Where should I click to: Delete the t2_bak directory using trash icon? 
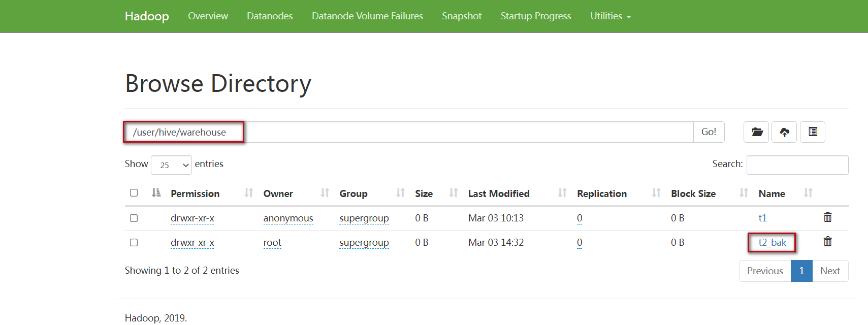[x=827, y=242]
